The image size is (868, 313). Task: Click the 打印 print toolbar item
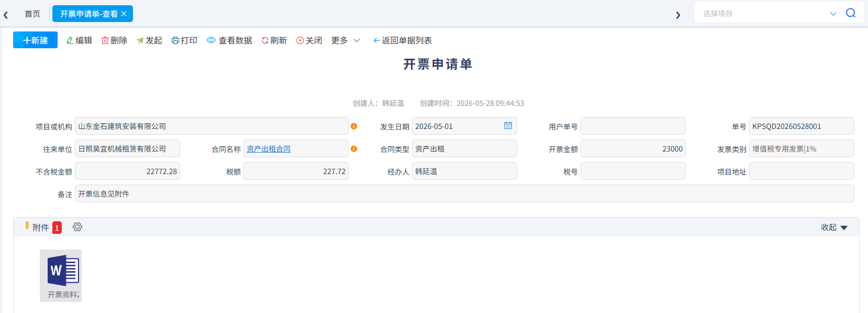(184, 40)
